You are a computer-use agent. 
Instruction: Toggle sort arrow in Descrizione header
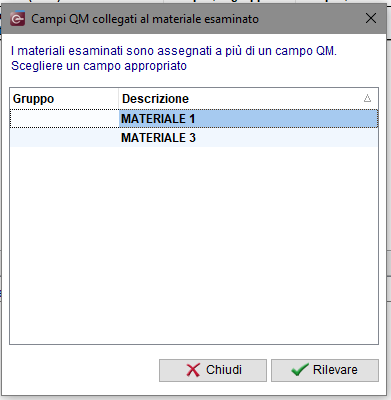pyautogui.click(x=367, y=98)
